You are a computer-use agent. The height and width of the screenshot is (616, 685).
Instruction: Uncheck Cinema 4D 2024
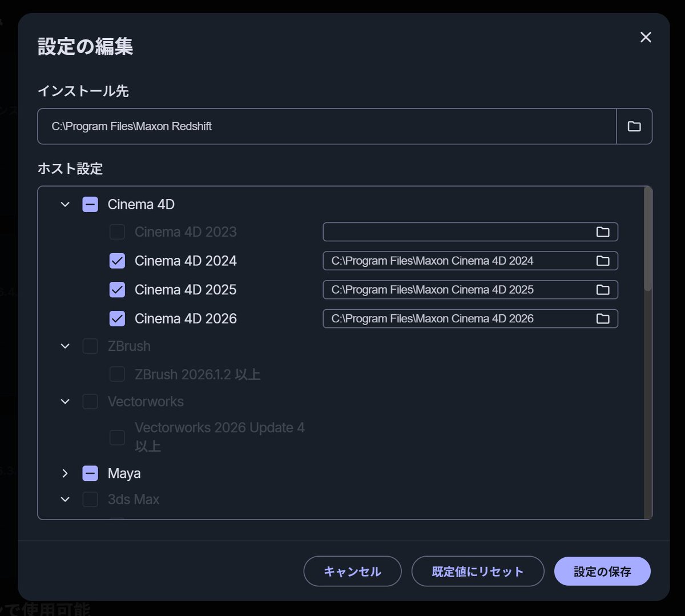(x=117, y=261)
